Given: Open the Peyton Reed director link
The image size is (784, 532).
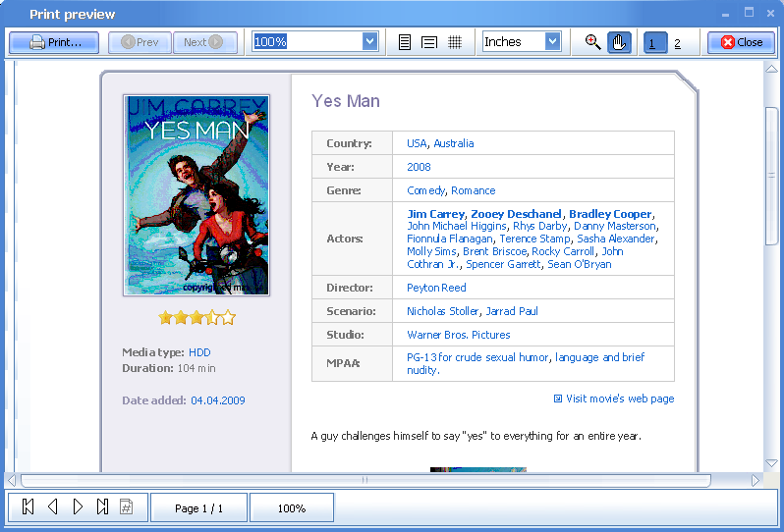Looking at the screenshot, I should click(x=436, y=288).
